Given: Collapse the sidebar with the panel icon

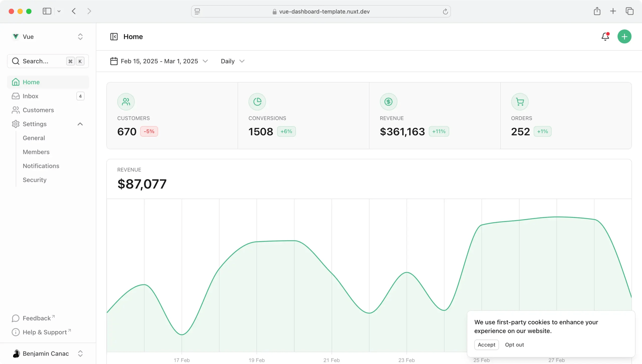Looking at the screenshot, I should tap(114, 37).
